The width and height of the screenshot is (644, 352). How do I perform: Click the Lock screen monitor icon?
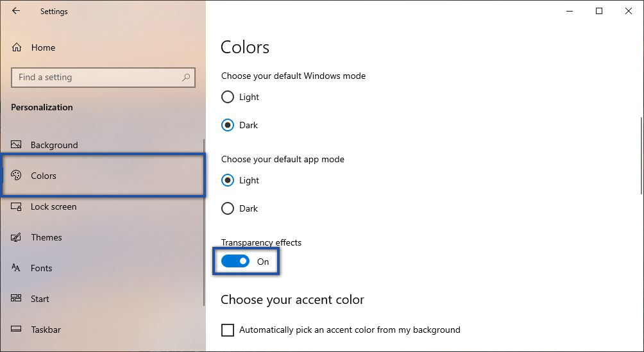(17, 206)
